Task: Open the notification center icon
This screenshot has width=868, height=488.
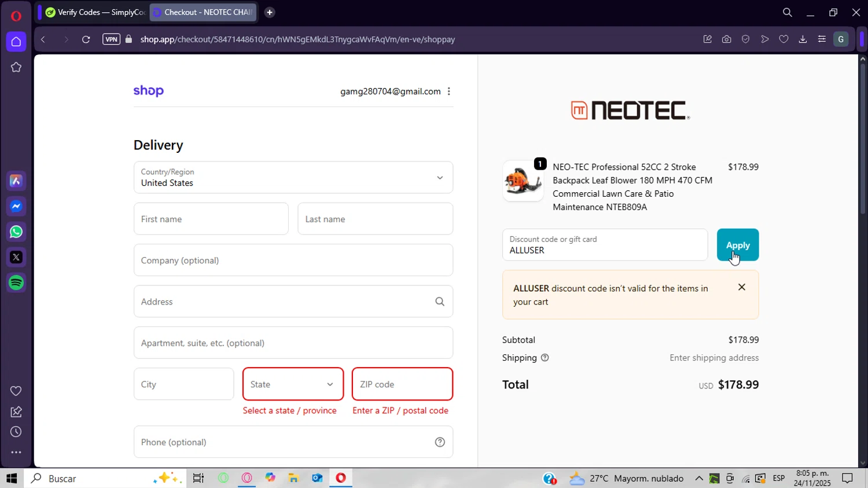Action: click(847, 478)
